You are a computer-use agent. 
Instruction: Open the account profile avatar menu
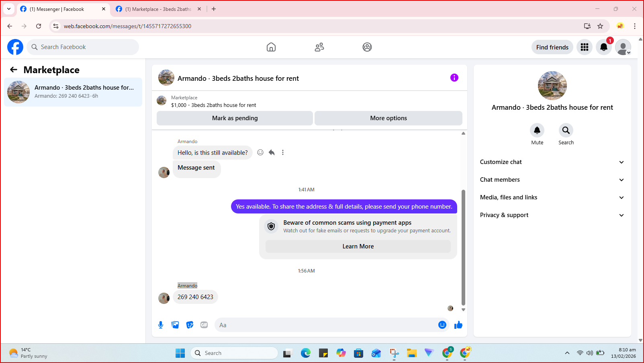(623, 47)
